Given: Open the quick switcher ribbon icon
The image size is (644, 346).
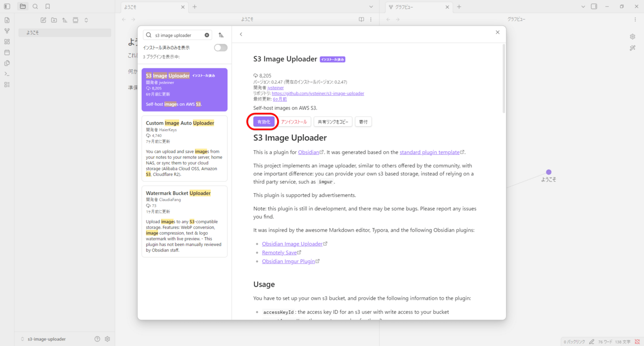Looking at the screenshot, I should pyautogui.click(x=7, y=20).
